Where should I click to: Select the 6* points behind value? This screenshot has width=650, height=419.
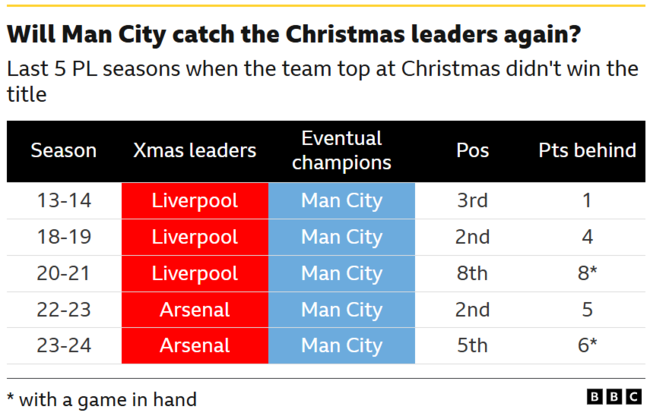(587, 346)
